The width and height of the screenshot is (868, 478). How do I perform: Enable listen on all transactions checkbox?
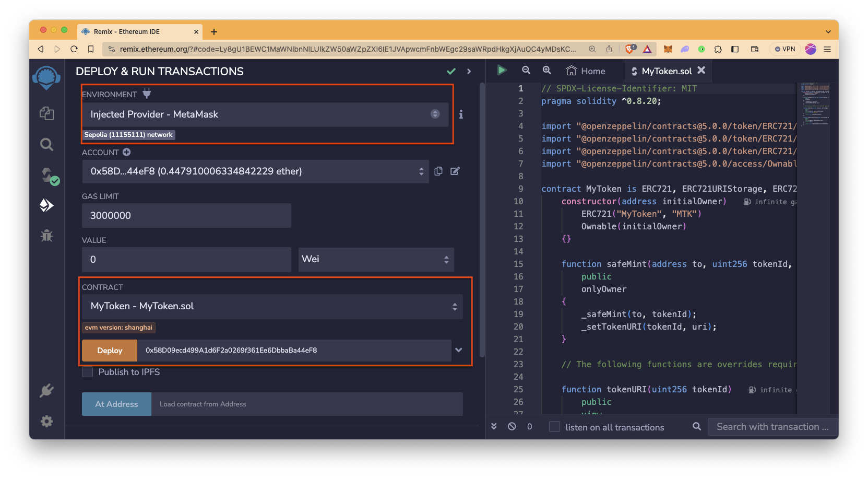click(x=554, y=427)
